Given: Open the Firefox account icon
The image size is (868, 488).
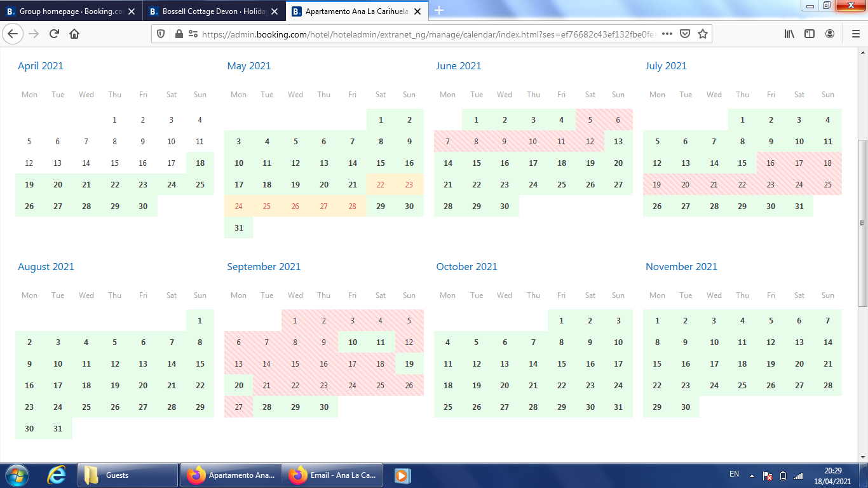Looking at the screenshot, I should coord(830,34).
